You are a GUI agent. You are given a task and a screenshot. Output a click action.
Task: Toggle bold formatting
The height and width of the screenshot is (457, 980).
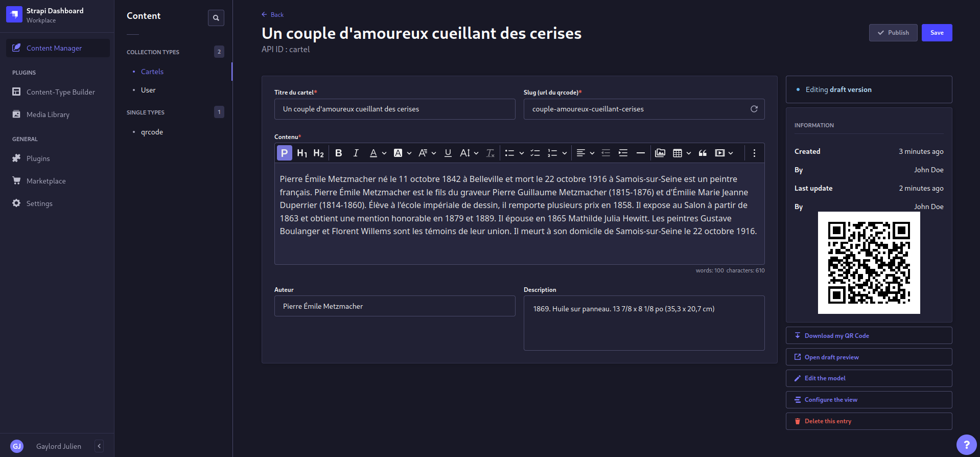click(339, 153)
